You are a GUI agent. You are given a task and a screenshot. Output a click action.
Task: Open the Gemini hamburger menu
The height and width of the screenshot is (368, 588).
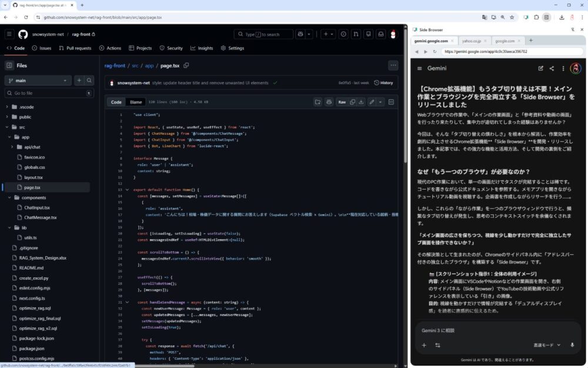pyautogui.click(x=419, y=68)
